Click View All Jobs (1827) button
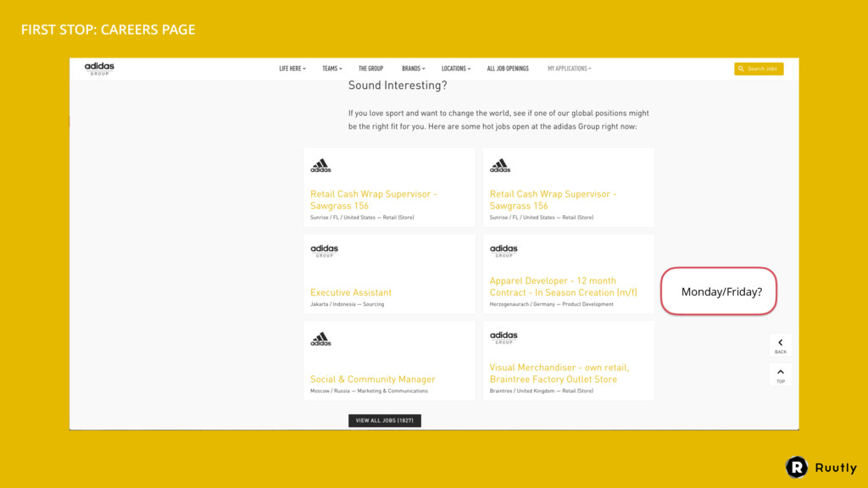 point(385,420)
